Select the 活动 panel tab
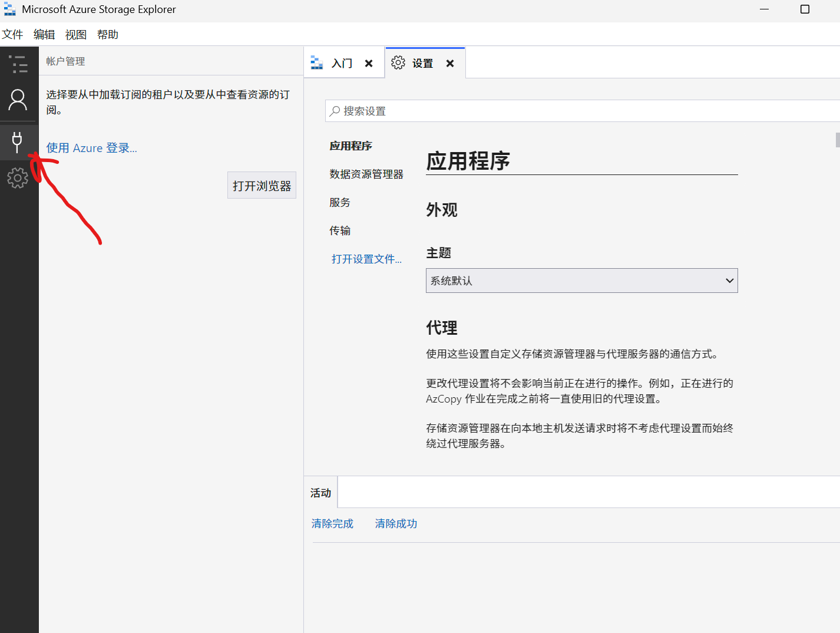This screenshot has height=633, width=840. click(x=321, y=493)
